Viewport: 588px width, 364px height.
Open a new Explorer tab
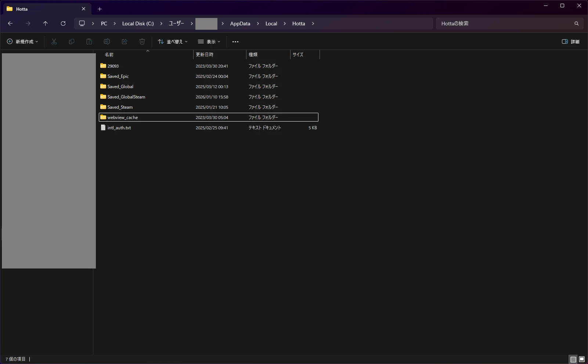point(100,9)
